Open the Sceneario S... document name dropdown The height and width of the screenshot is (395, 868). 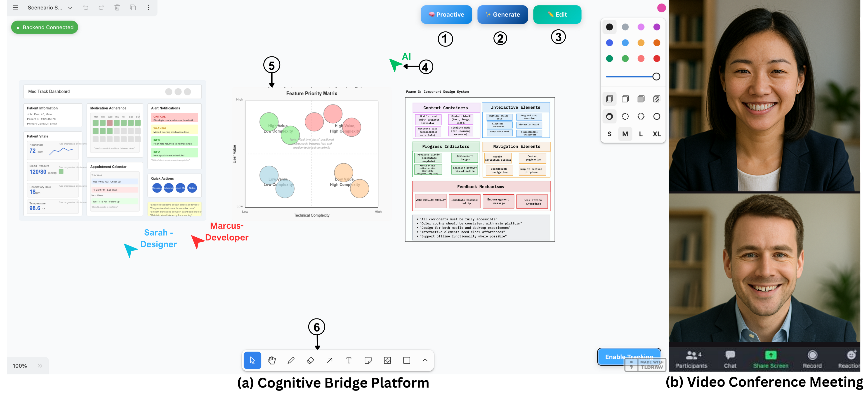pyautogui.click(x=70, y=7)
